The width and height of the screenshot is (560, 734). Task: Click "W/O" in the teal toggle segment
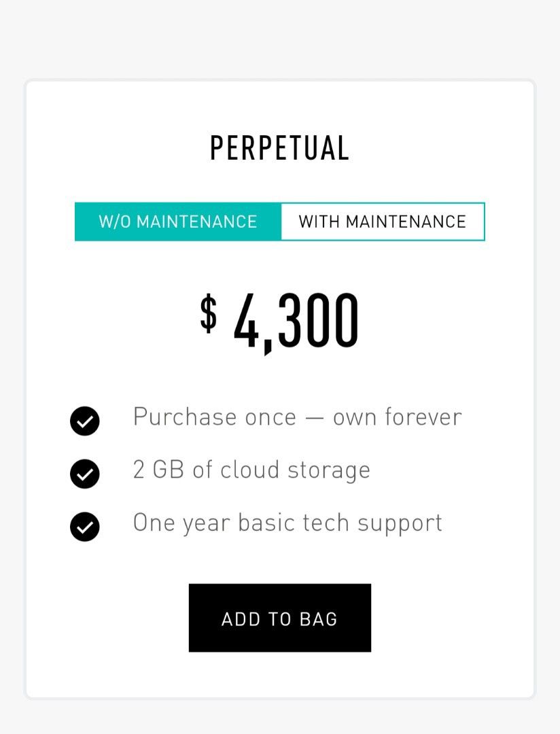pyautogui.click(x=115, y=222)
